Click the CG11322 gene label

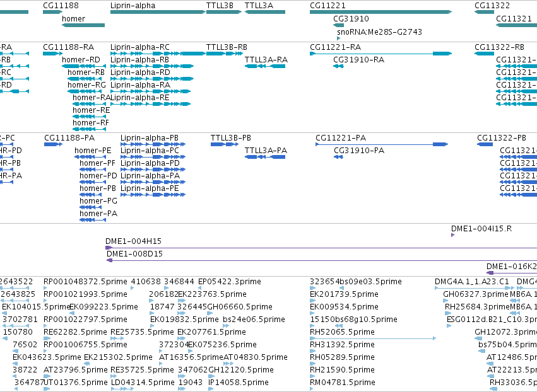(492, 6)
